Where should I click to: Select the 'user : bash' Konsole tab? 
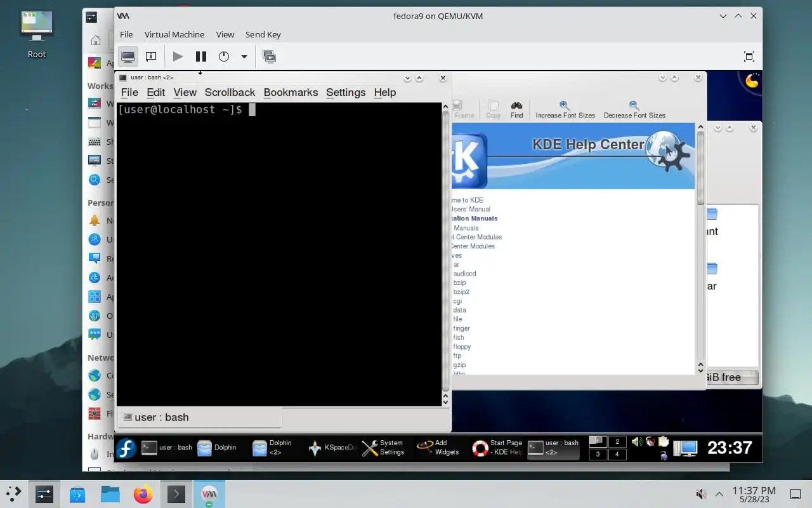coord(199,417)
